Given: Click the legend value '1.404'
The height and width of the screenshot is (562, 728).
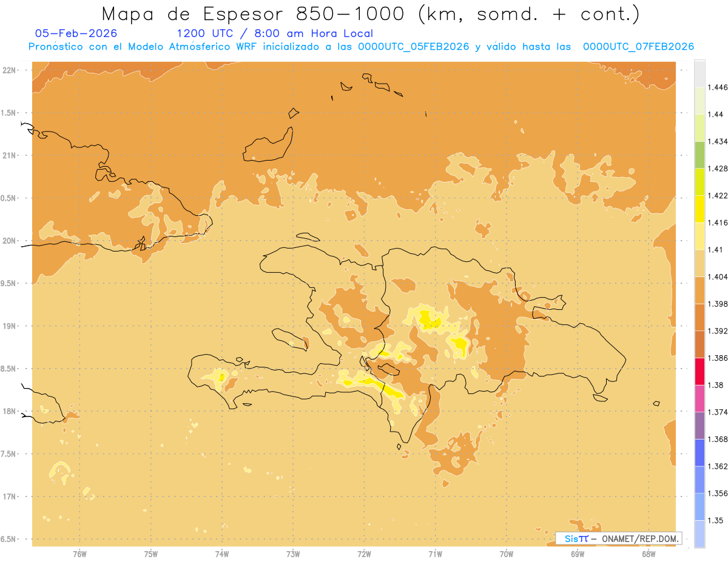Looking at the screenshot, I should pyautogui.click(x=718, y=276).
